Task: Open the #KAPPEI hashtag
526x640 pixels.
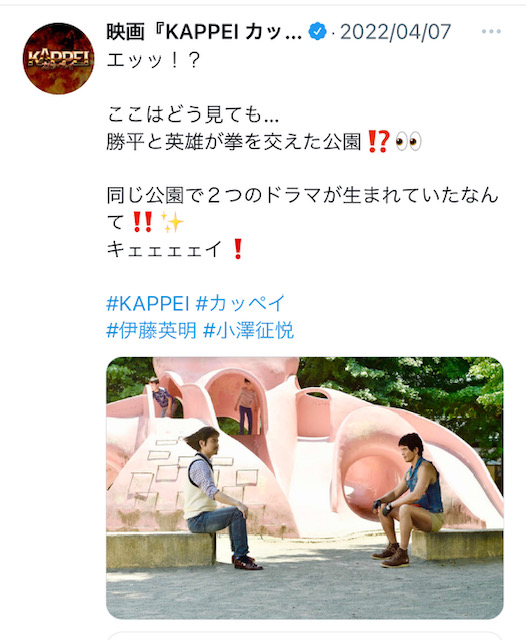Action: click(x=148, y=303)
